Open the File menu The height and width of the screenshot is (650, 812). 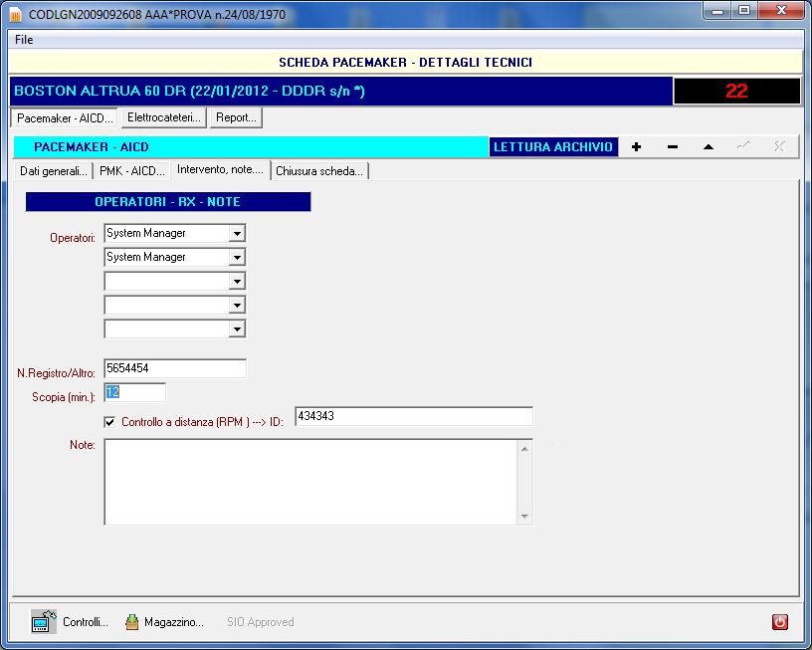tap(24, 40)
